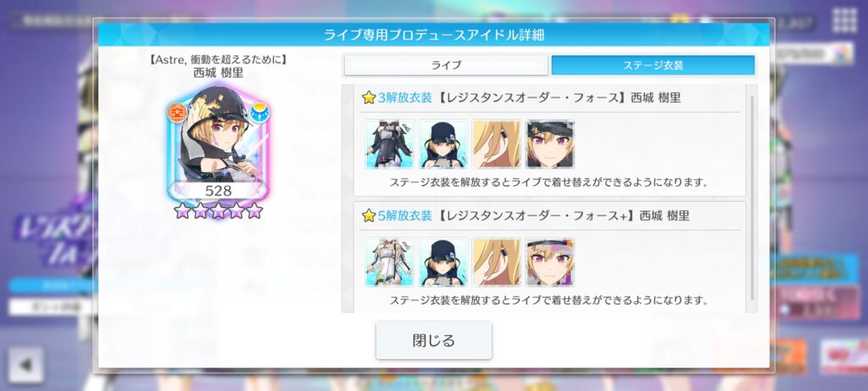Select the white outfit thumbnail in 5解放衣装

coord(389,262)
